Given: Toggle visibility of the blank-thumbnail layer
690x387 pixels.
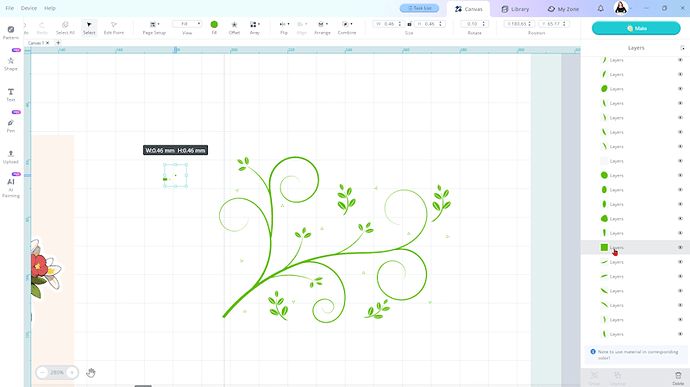Looking at the screenshot, I should (x=680, y=161).
